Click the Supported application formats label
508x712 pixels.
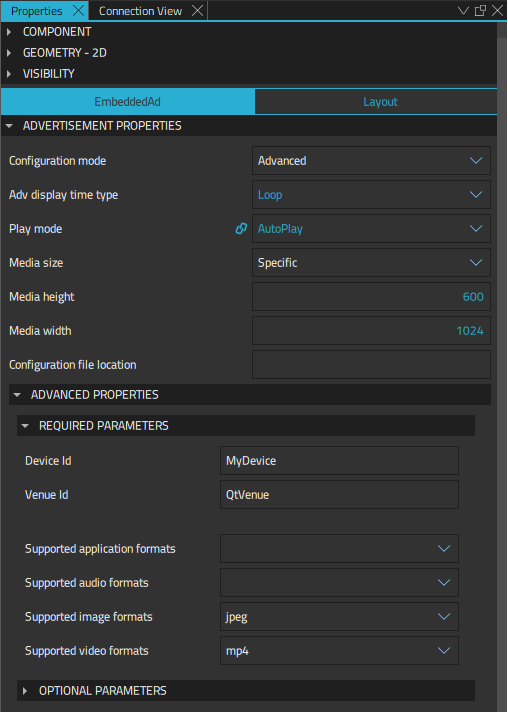click(100, 549)
